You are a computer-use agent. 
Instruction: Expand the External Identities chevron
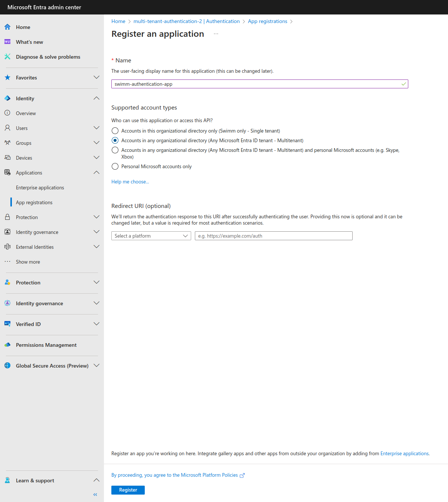(97, 247)
